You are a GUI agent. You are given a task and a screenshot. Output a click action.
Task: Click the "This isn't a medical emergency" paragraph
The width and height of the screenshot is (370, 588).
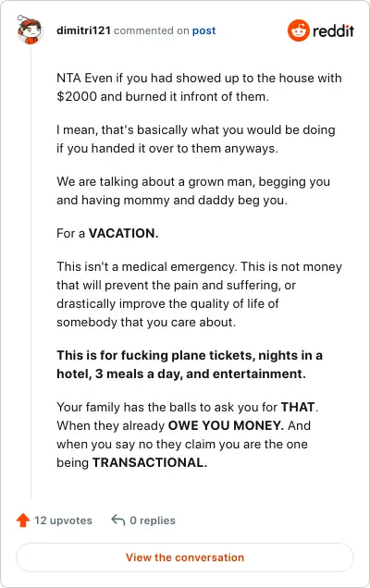(x=199, y=294)
